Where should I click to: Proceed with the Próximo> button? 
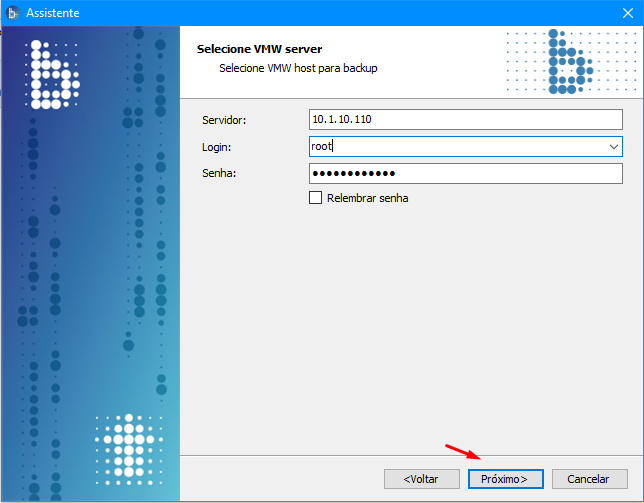click(x=506, y=479)
